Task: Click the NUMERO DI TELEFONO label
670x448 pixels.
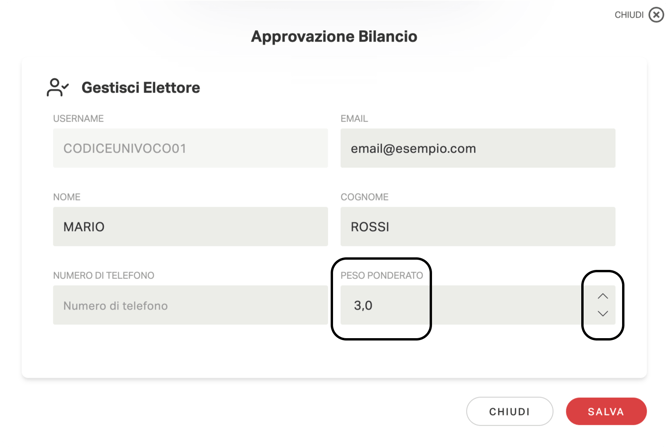Action: coord(104,275)
